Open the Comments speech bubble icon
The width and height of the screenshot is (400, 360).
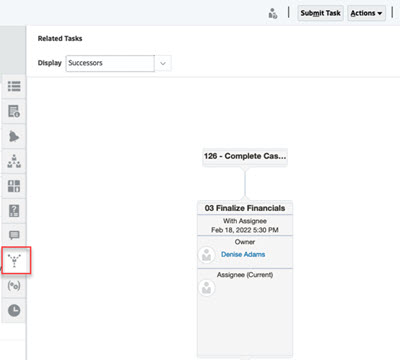click(x=14, y=235)
